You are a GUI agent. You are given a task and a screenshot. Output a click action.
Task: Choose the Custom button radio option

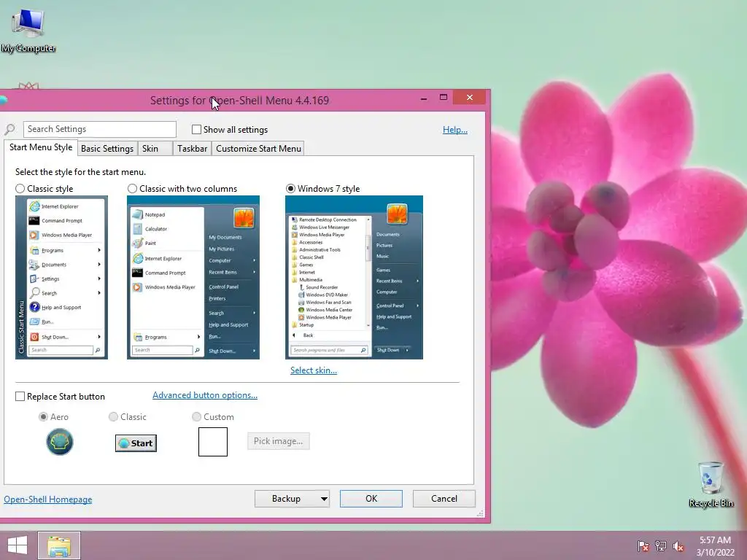point(196,416)
